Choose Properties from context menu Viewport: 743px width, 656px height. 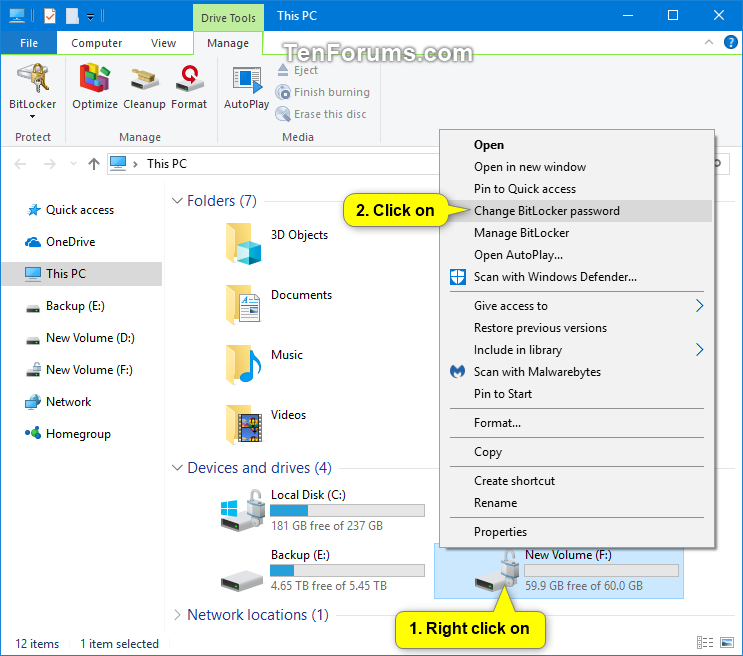tap(577, 532)
